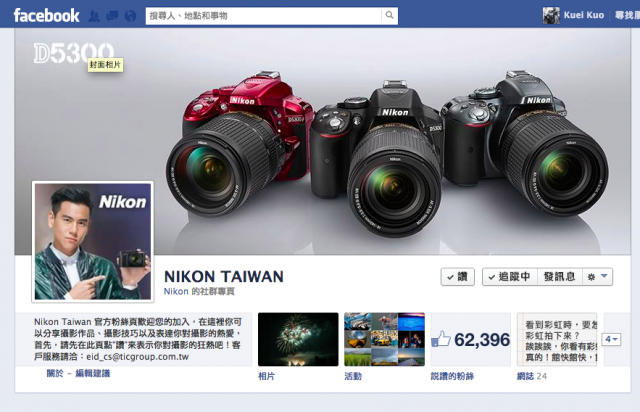Open the friend requests icon

[94, 16]
